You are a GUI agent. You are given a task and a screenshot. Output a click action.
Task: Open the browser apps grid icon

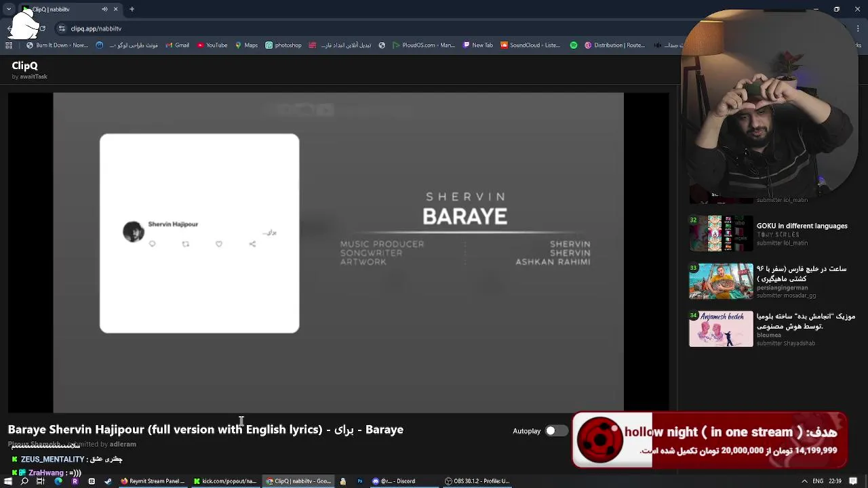[9, 45]
